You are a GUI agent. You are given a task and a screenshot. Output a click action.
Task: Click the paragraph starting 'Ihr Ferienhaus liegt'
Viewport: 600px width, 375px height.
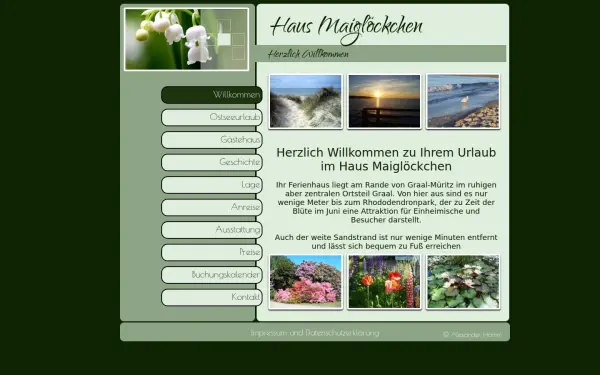coord(386,202)
